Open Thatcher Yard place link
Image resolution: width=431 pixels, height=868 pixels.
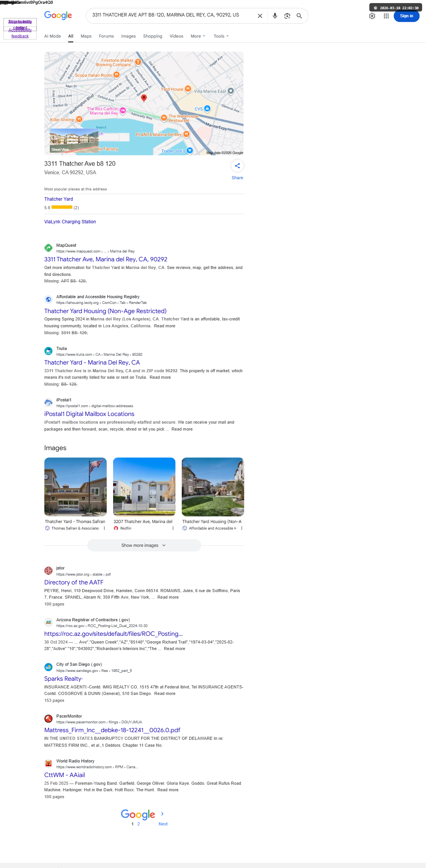[x=58, y=199]
